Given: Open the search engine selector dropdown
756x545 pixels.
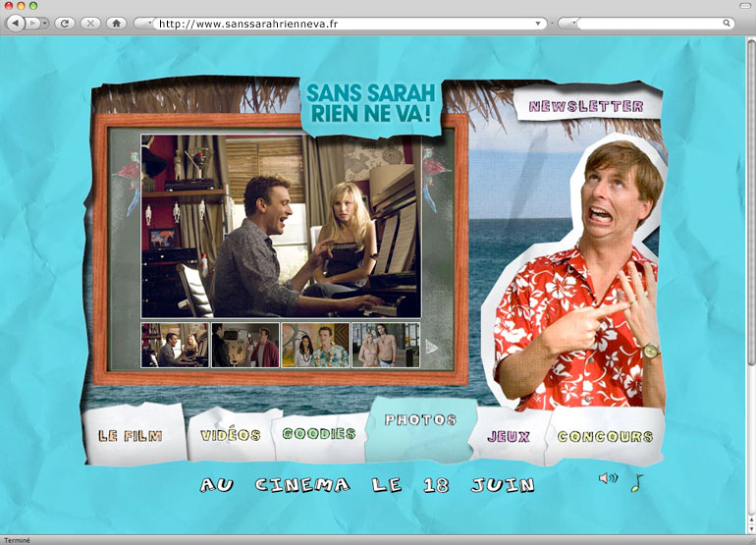Looking at the screenshot, I should (567, 24).
